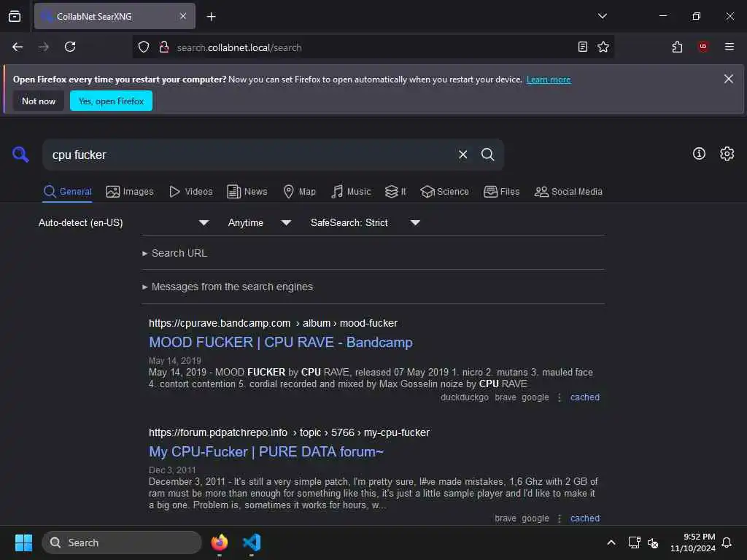Screen dimensions: 747x560
Task: List all tabs dropdown arrow
Action: 602,16
